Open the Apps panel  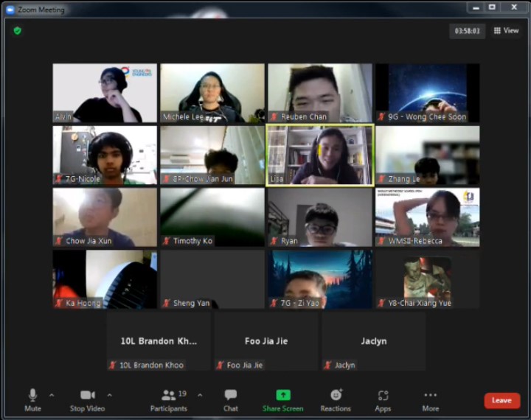[x=383, y=399]
